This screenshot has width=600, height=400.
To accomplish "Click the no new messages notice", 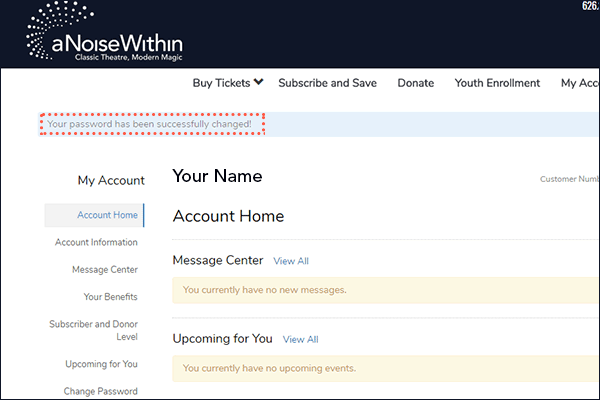I will tap(264, 290).
